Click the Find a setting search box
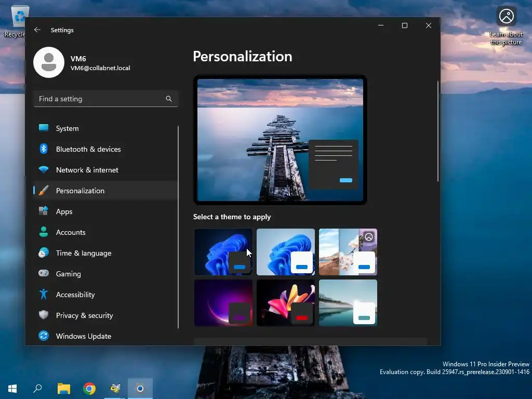Viewport: 532px width, 399px height. pos(105,99)
